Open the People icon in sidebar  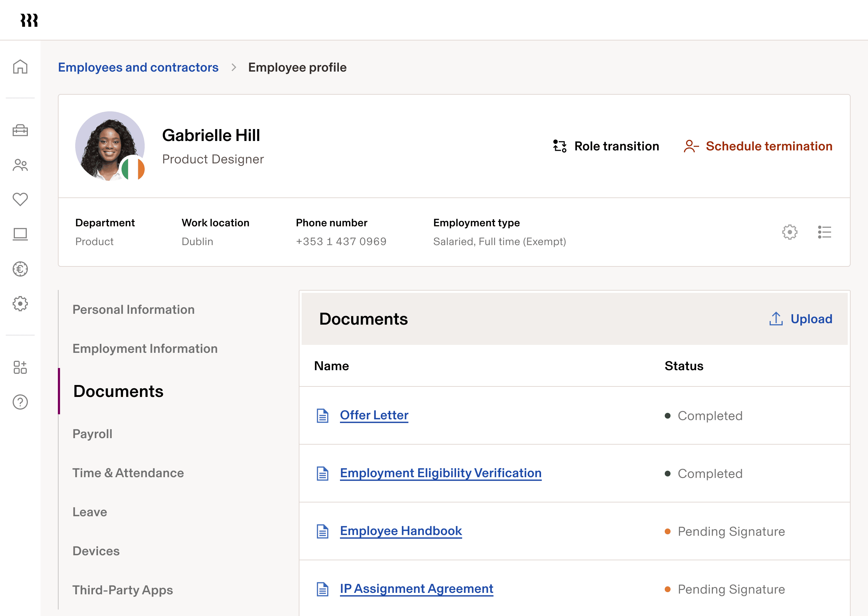(20, 165)
